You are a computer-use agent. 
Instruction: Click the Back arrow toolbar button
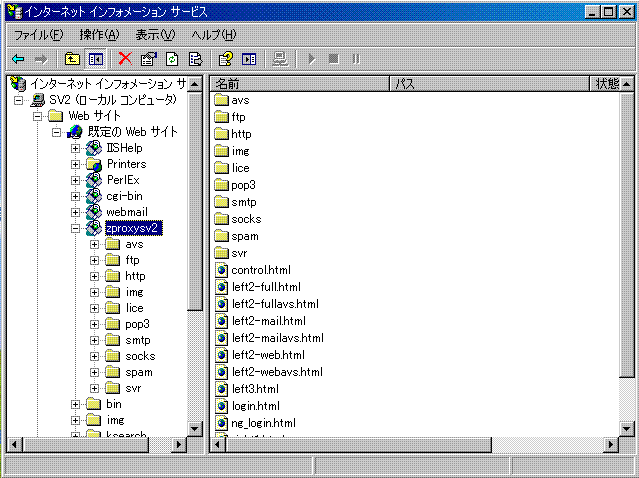pyautogui.click(x=18, y=59)
